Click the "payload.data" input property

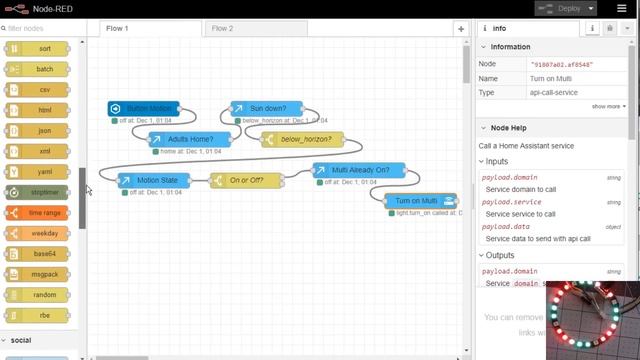pyautogui.click(x=505, y=227)
